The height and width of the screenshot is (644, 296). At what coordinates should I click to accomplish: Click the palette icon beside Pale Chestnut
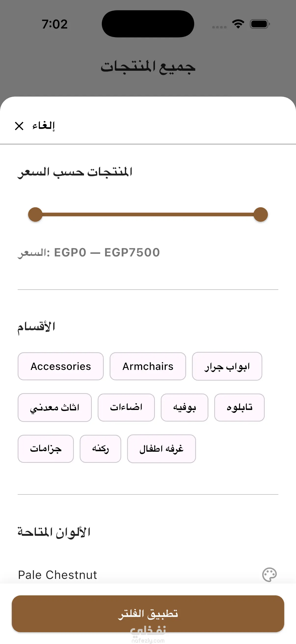click(269, 575)
